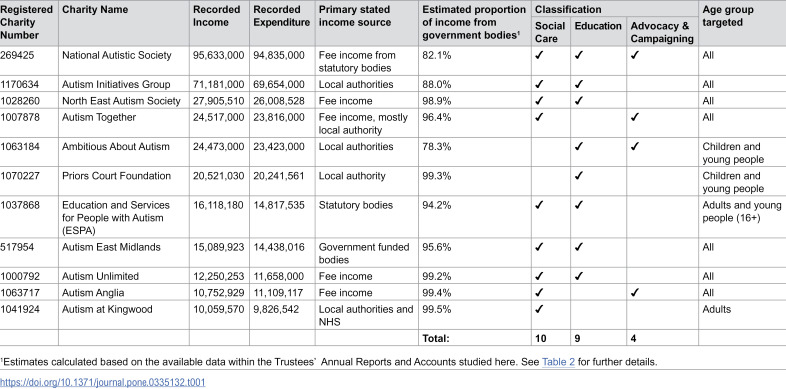Screen dimensions: 786x389
Task: Click Autism Anglia Advocacy & Campaigning checkmark
Action: pyautogui.click(x=635, y=293)
